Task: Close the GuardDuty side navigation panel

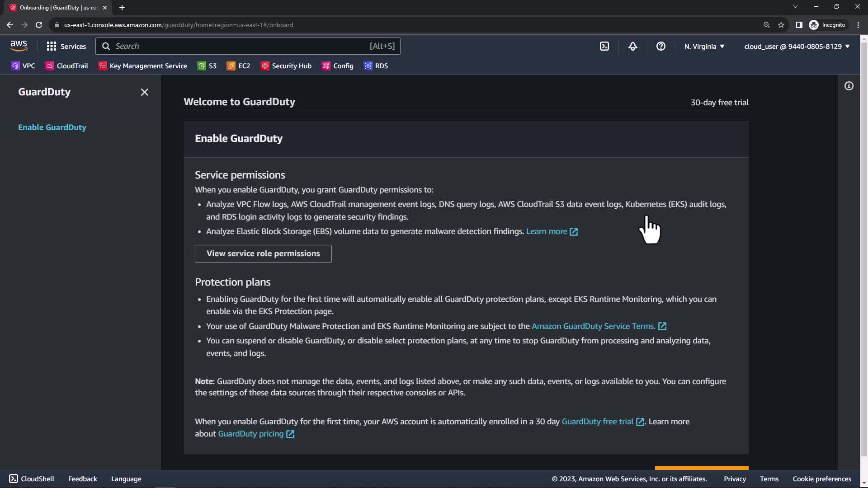Action: [x=144, y=92]
